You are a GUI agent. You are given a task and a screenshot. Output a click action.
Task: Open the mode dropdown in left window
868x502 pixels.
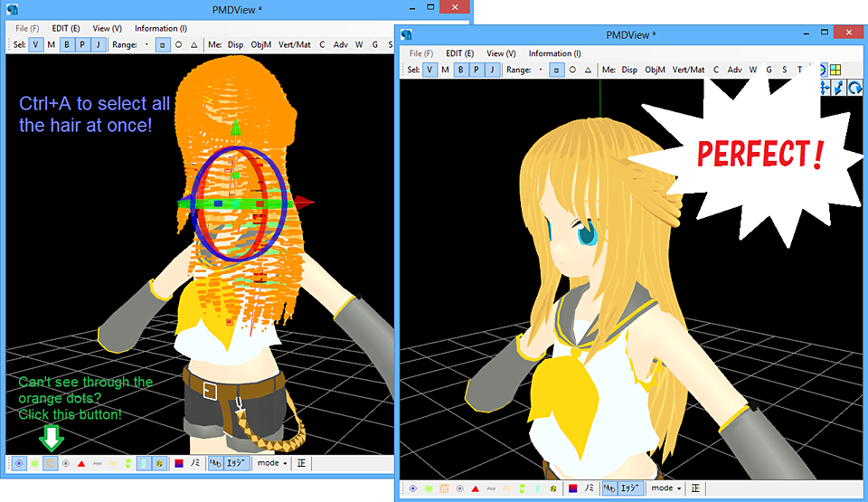coord(272,463)
